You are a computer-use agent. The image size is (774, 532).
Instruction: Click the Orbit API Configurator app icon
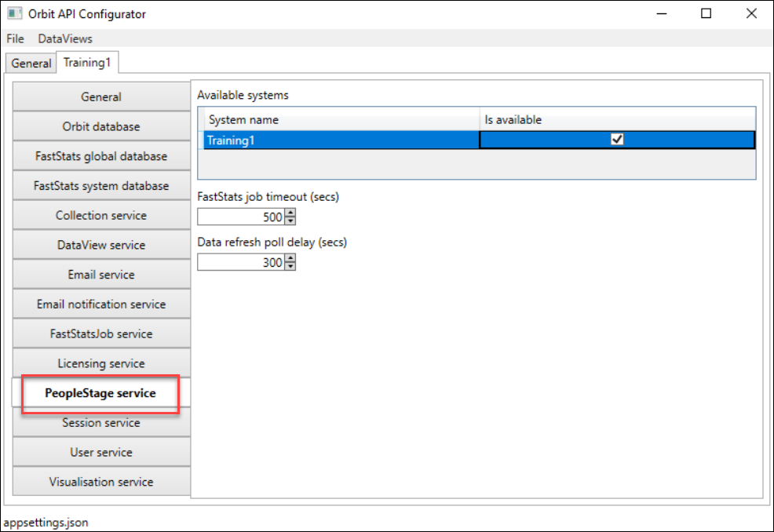pos(15,13)
